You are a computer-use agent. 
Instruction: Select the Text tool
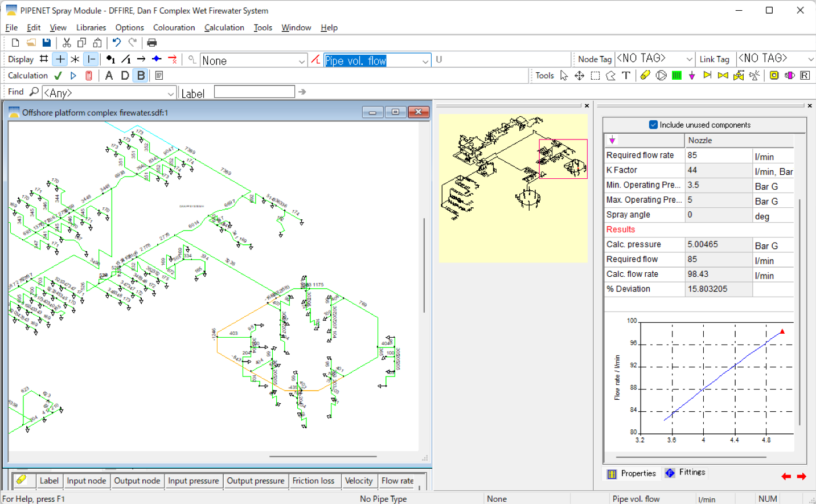[626, 76]
